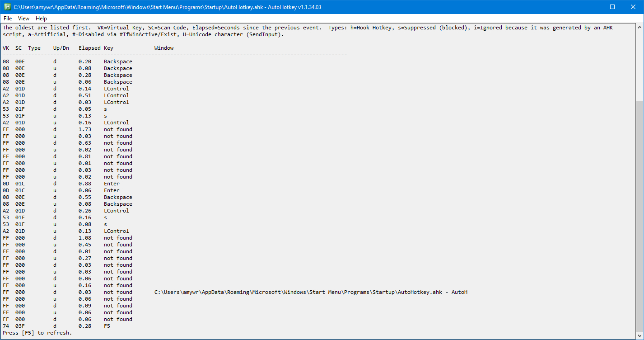644x340 pixels.
Task: Maximize the AutoHotkey window
Action: click(x=612, y=7)
